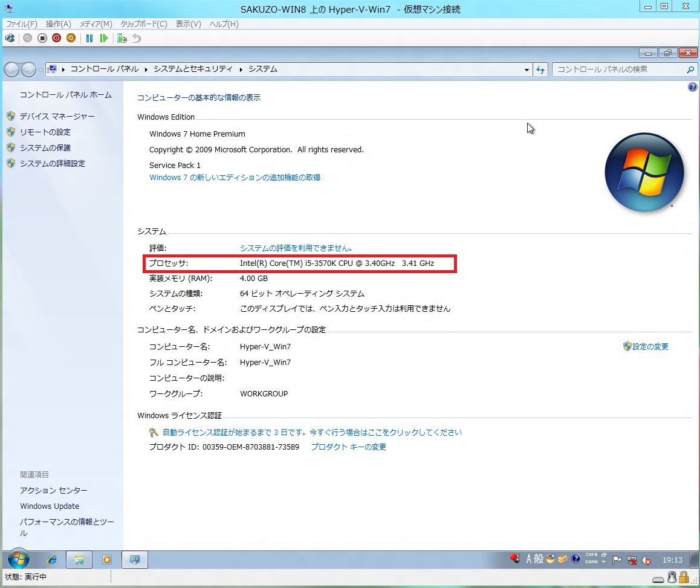Click the Back navigation arrow button

[12, 69]
